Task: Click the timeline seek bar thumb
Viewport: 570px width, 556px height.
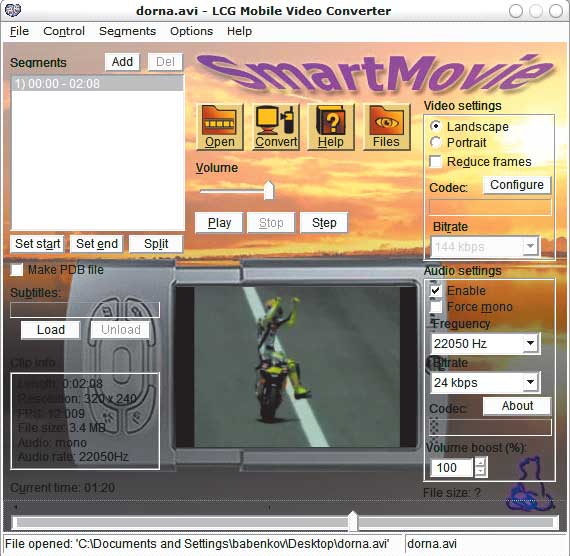Action: 353,521
